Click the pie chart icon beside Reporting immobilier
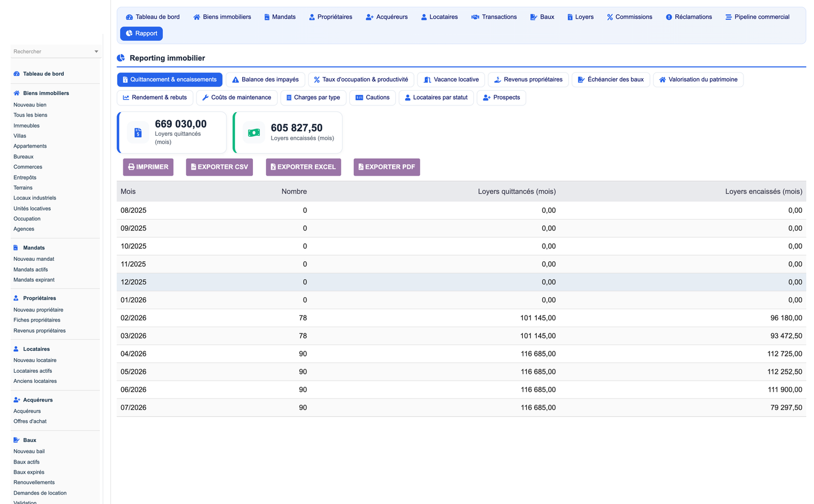 121,58
